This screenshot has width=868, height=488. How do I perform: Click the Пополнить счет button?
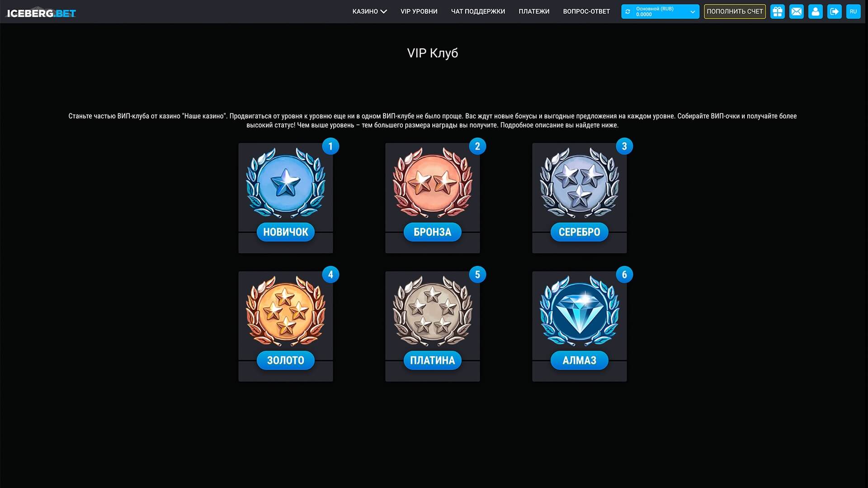pos(735,12)
